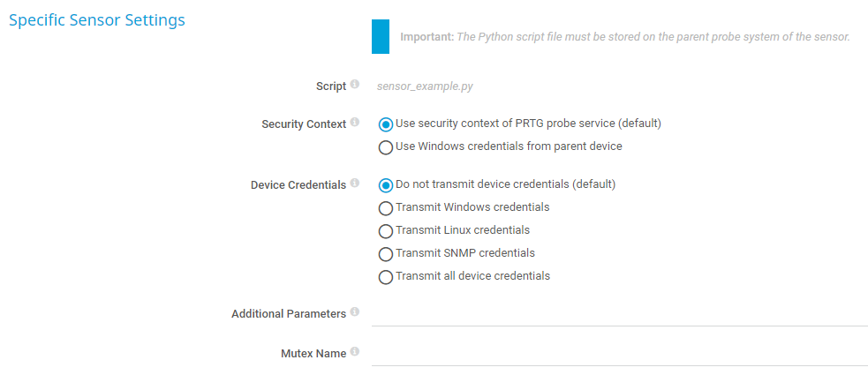Click the info icon beside Script
Viewport: 868px width, 375px height.
[355, 85]
